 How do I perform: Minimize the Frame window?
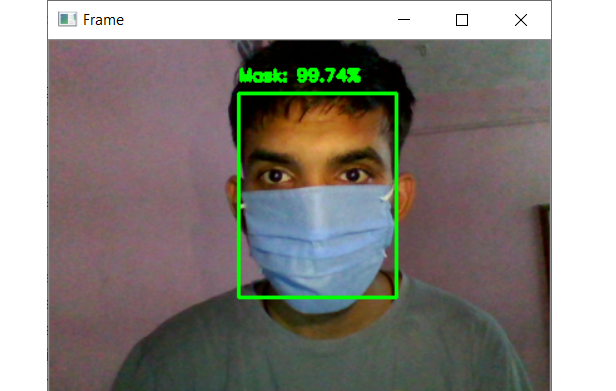[404, 20]
